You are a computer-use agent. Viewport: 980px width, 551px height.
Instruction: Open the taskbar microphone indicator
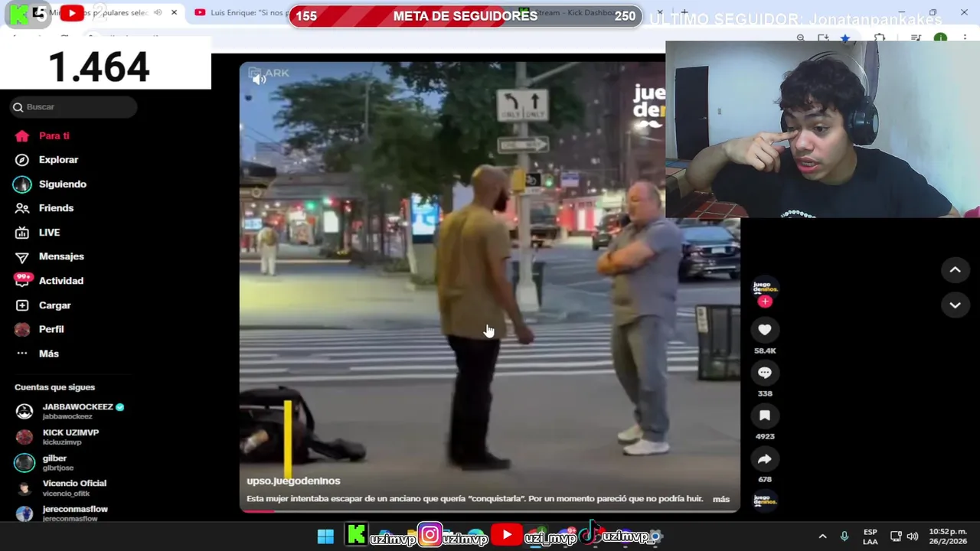point(844,536)
